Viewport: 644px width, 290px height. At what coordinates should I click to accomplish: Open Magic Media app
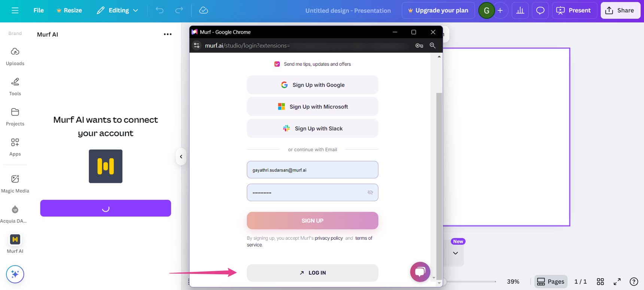click(x=15, y=184)
